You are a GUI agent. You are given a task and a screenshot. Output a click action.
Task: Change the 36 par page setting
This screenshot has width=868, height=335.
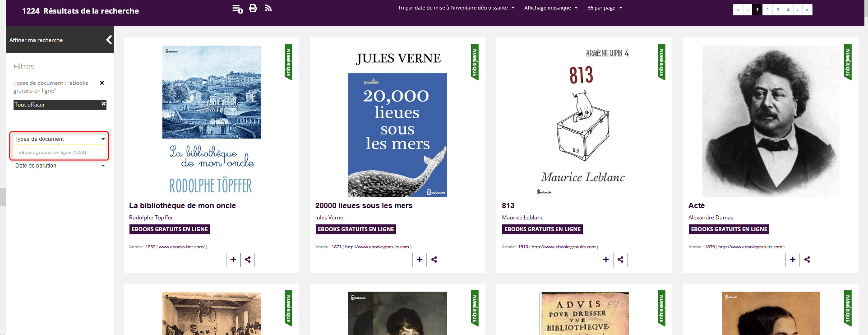point(605,8)
